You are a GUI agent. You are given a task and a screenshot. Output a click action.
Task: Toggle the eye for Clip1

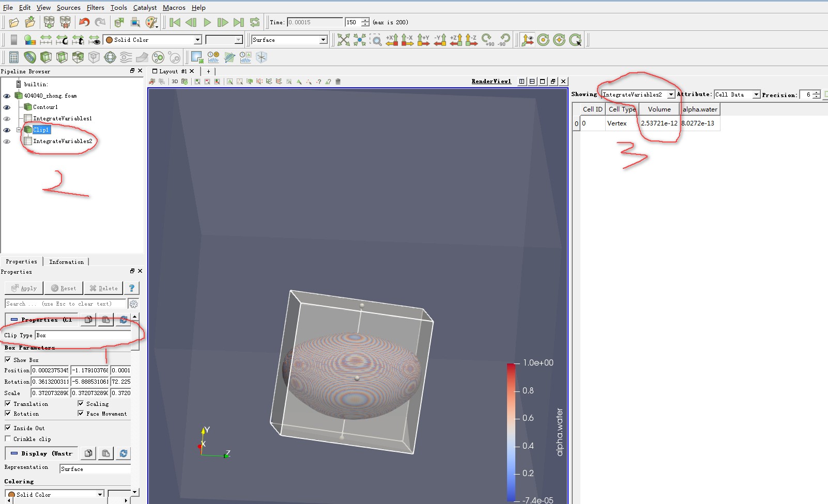click(x=7, y=130)
